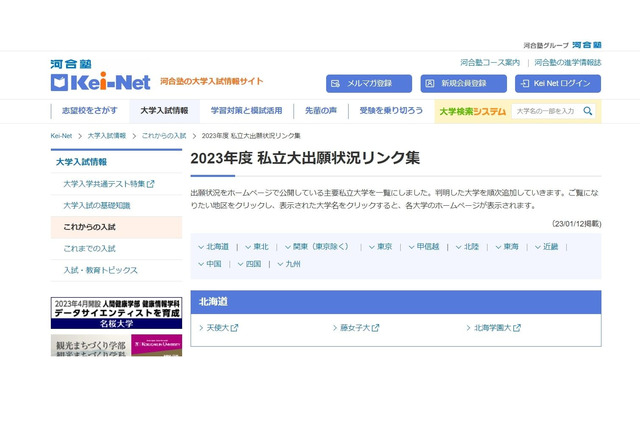Jump to 東京 region anchor

point(380,247)
